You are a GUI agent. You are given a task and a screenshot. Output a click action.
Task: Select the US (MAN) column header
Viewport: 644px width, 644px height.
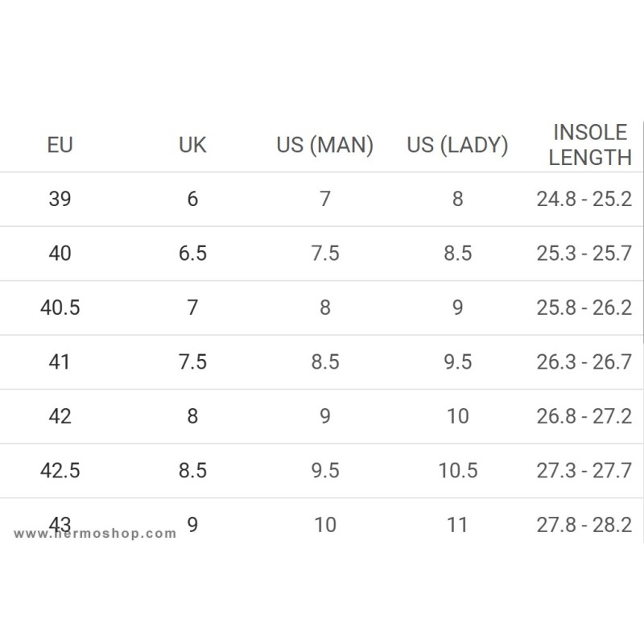coord(325,146)
